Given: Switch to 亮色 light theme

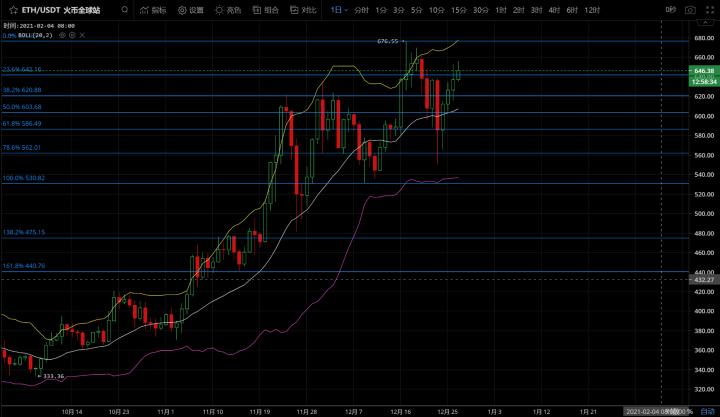Looking at the screenshot, I should [228, 10].
